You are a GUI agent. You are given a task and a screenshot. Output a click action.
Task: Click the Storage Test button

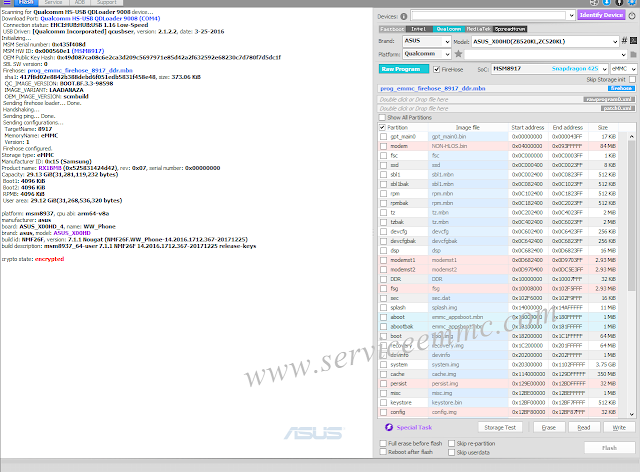(500, 427)
